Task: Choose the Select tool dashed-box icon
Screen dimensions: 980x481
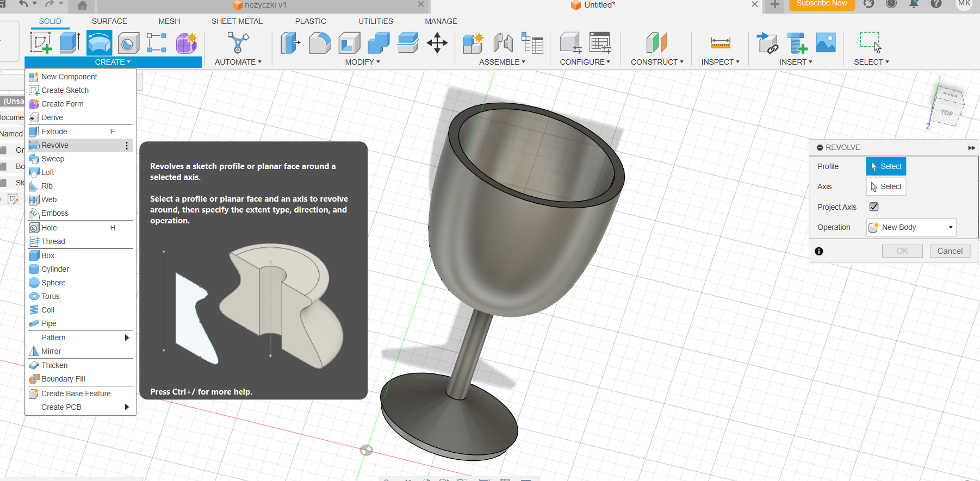Action: pos(870,42)
